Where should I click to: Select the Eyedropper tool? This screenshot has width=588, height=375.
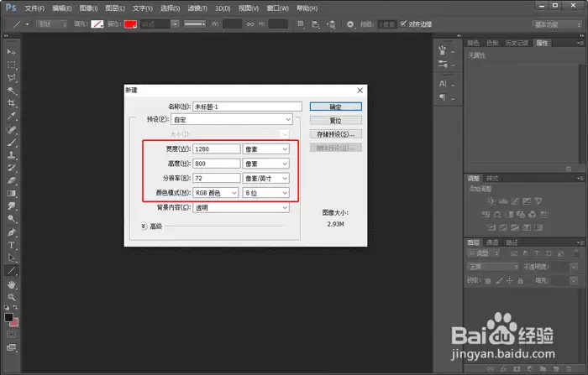11,116
